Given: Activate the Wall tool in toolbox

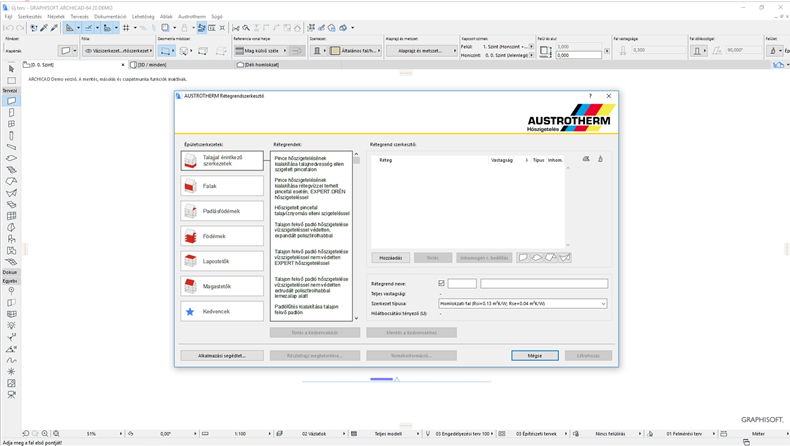Looking at the screenshot, I should point(11,101).
